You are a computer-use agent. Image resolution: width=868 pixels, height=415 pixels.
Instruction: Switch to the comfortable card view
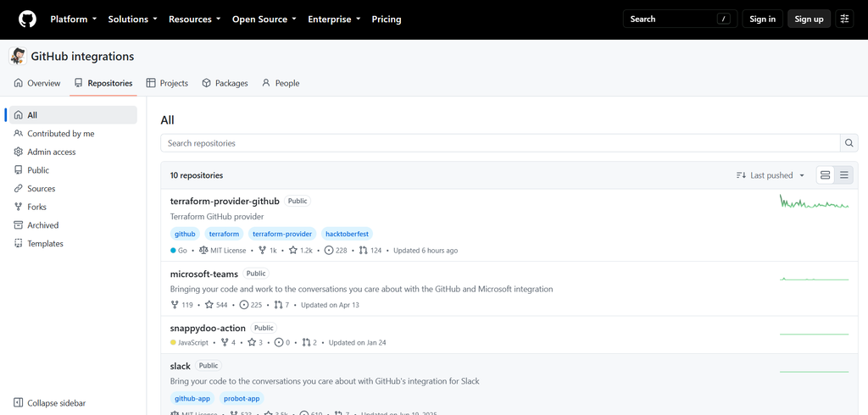coord(825,175)
